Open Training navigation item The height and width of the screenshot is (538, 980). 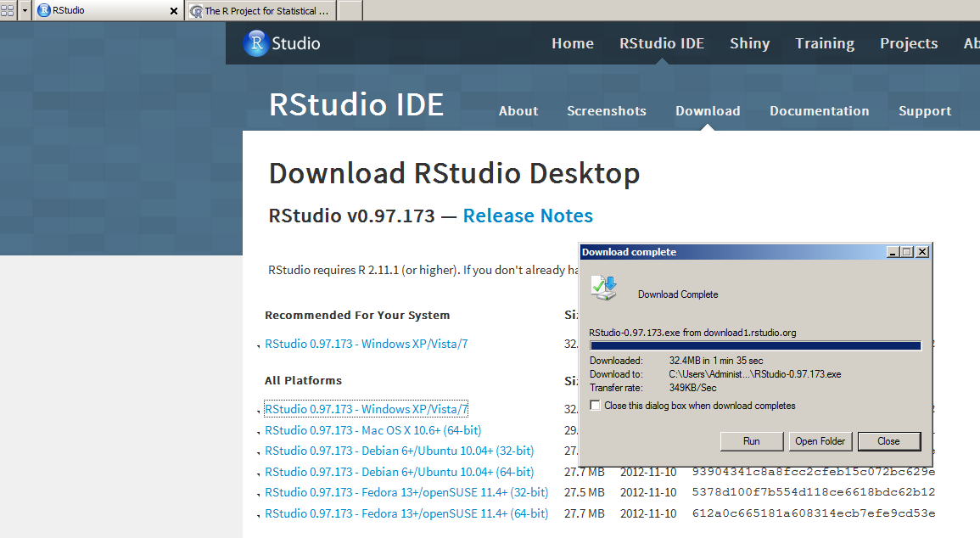(825, 43)
